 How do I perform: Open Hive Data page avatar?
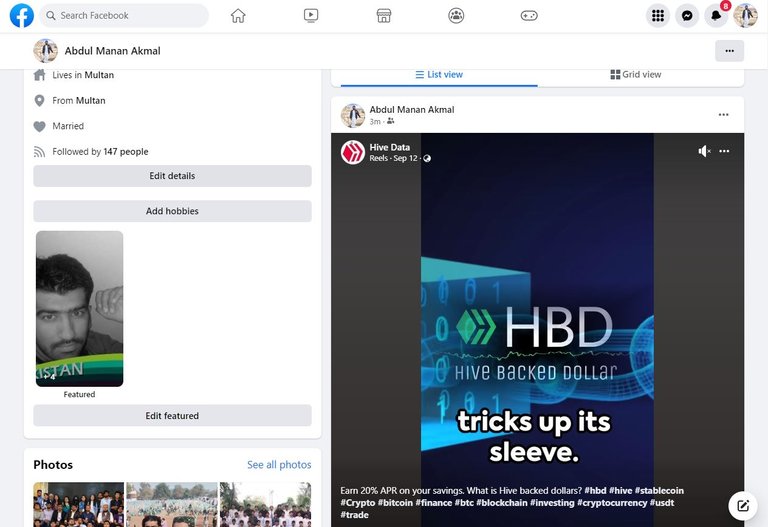pyautogui.click(x=353, y=152)
